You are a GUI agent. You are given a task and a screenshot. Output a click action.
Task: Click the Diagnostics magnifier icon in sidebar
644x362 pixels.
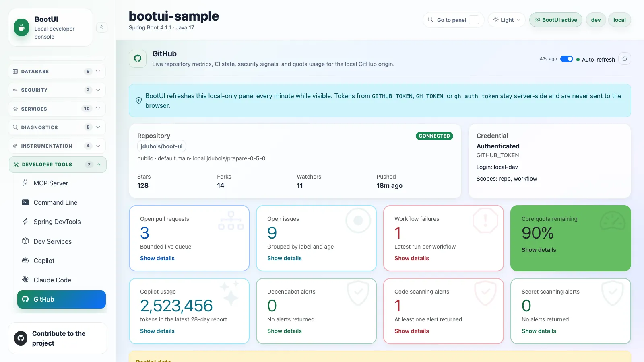(x=15, y=127)
